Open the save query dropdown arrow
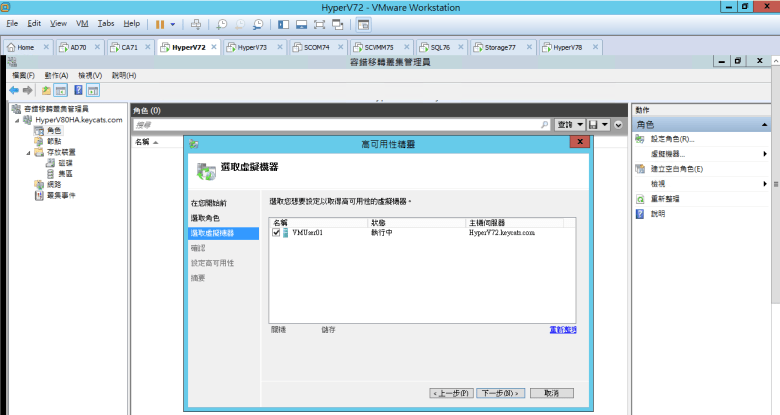 pyautogui.click(x=604, y=124)
